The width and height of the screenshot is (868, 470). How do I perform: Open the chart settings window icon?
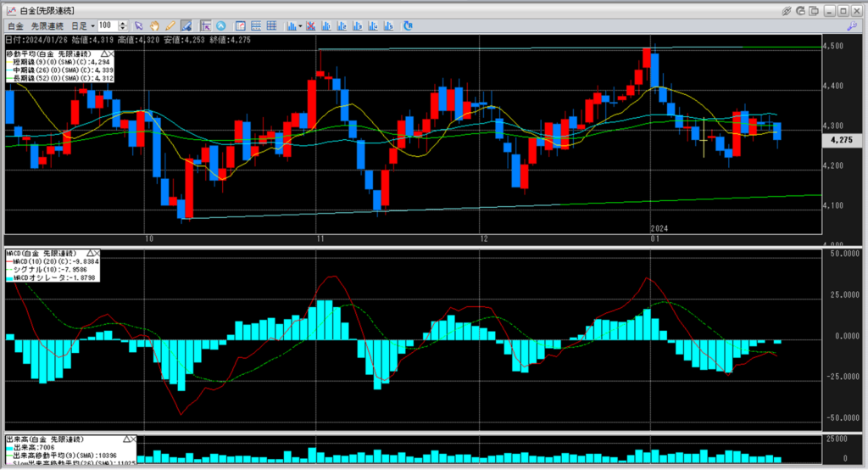click(x=240, y=26)
